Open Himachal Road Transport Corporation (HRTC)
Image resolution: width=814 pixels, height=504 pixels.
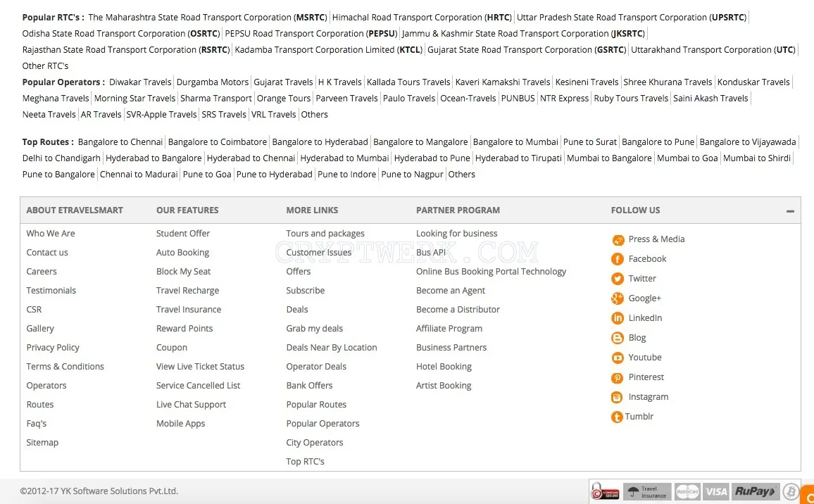422,17
